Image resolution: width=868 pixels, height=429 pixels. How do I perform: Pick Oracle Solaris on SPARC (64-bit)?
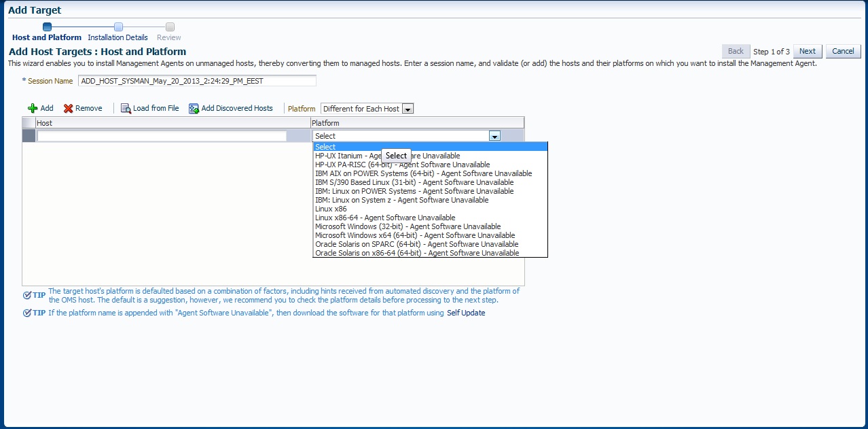tap(416, 244)
